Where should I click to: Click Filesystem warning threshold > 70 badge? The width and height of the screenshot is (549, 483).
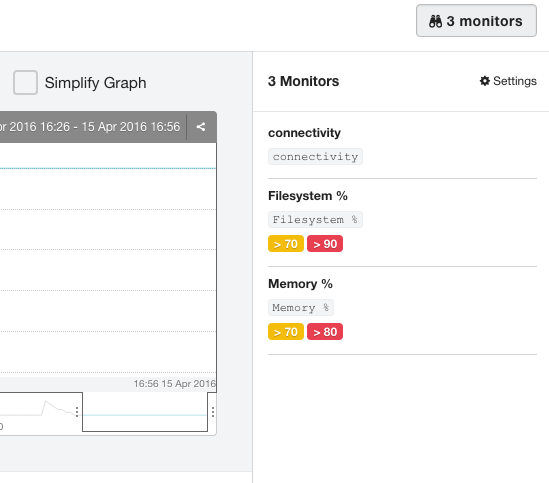coord(286,244)
